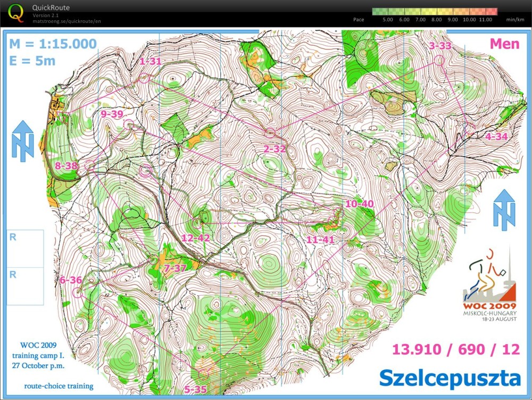Select the control circle for 6-36
This screenshot has height=400, width=532.
77,291
